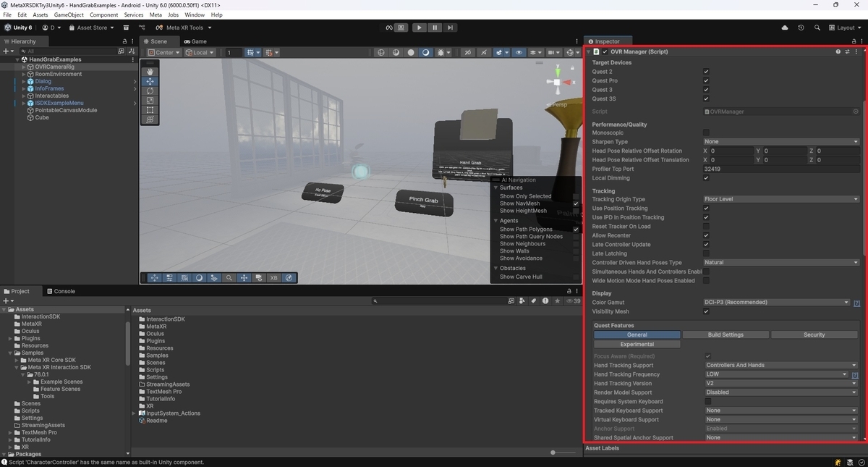Open Undo History icon
Image resolution: width=868 pixels, height=467 pixels.
click(801, 28)
